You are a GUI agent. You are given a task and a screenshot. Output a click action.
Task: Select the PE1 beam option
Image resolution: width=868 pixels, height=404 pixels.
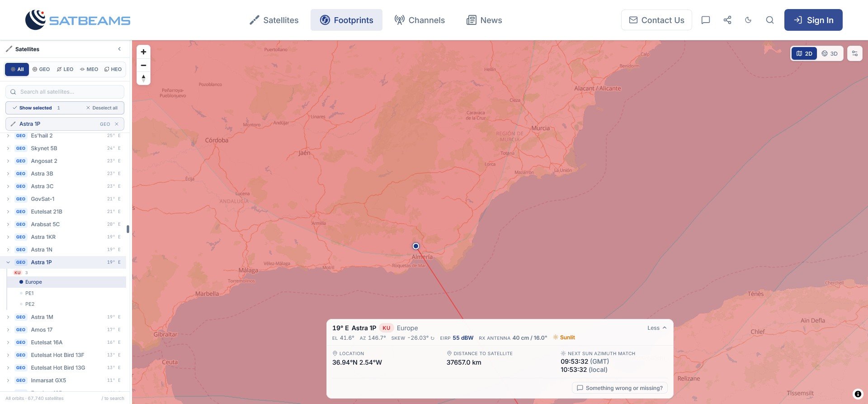[x=29, y=293]
